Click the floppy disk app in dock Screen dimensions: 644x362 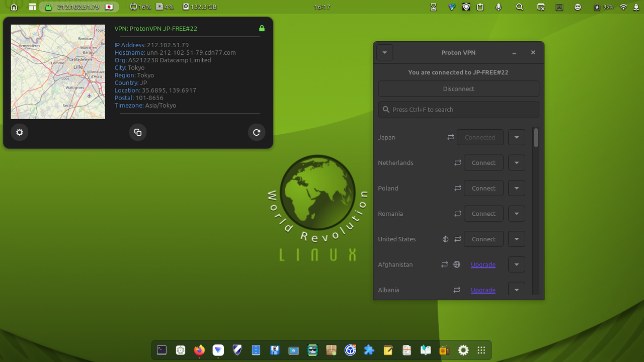click(275, 350)
